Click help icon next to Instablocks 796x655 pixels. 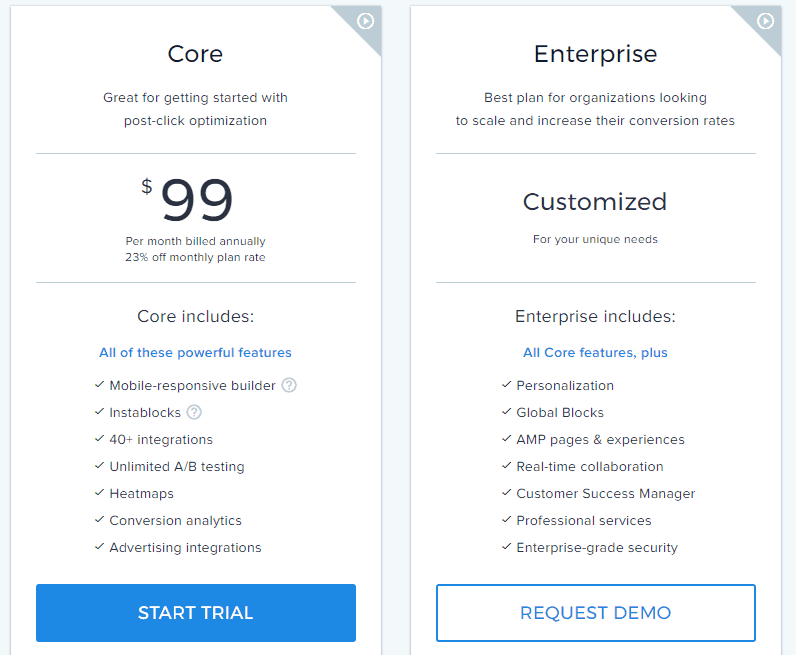coord(194,412)
